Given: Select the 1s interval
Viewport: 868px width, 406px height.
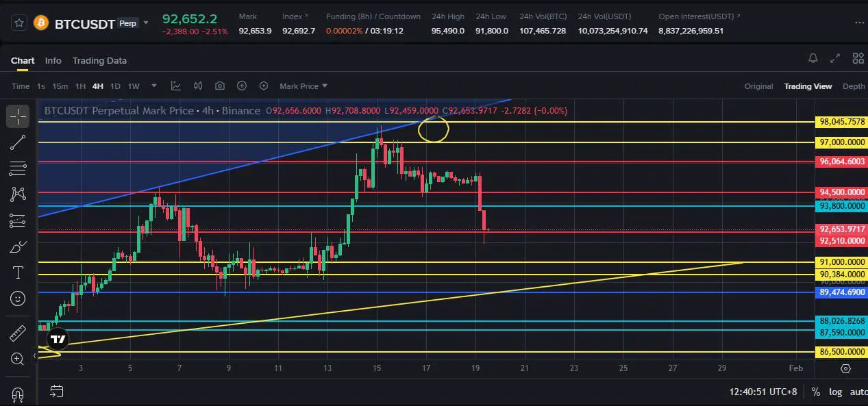Looking at the screenshot, I should pyautogui.click(x=41, y=86).
